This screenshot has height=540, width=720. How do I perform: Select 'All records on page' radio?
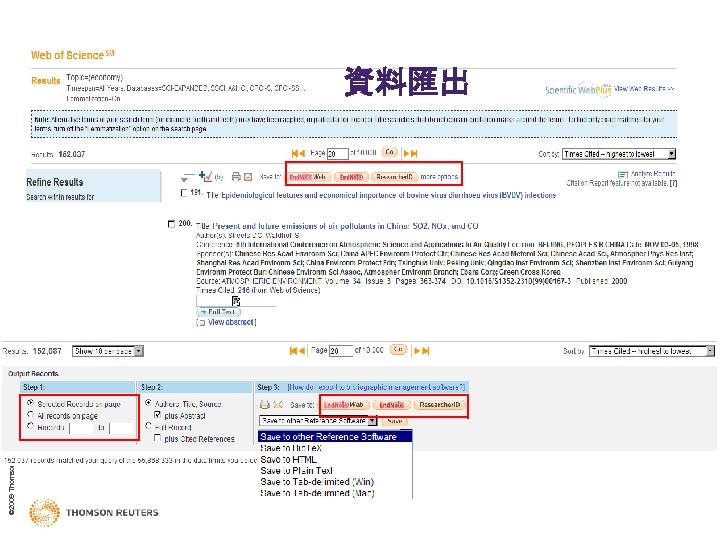(30, 415)
